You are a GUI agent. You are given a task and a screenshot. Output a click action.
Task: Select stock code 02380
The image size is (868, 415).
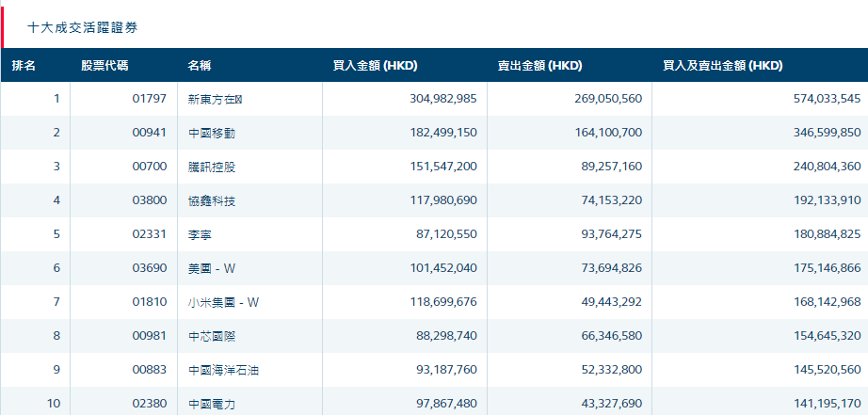[x=150, y=404]
